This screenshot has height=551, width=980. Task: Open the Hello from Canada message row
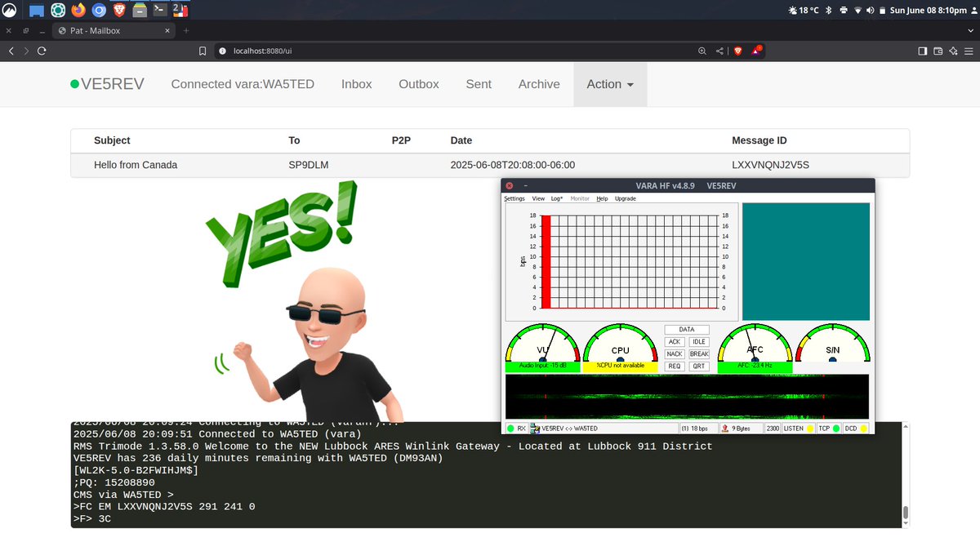tap(490, 165)
